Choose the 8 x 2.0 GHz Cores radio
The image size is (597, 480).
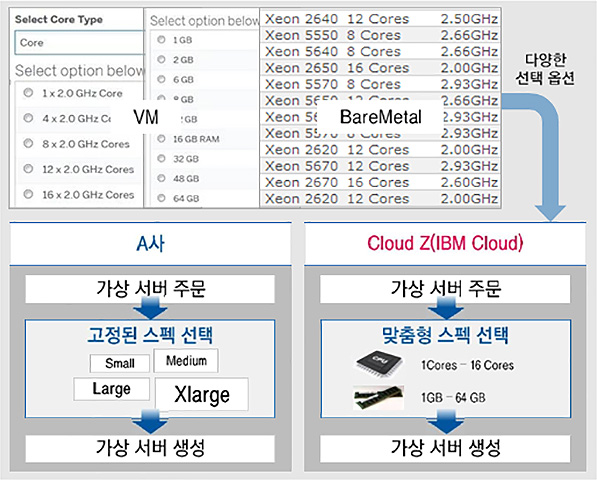28,143
